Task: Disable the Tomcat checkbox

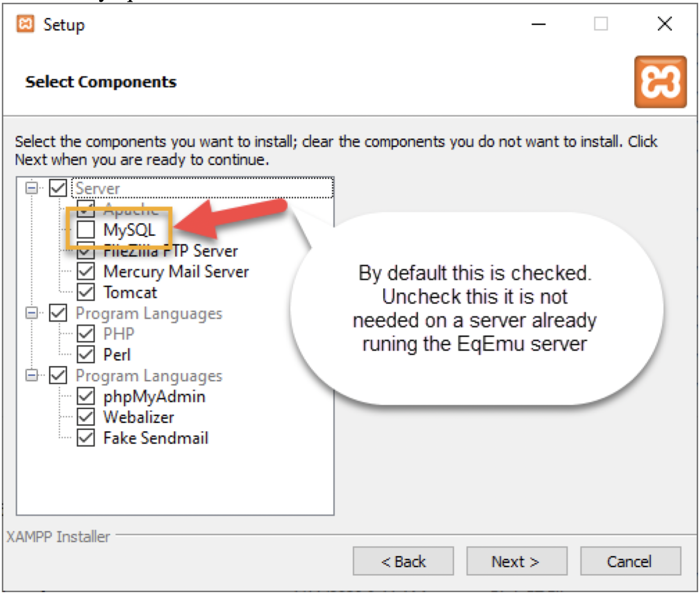Action: (x=86, y=292)
